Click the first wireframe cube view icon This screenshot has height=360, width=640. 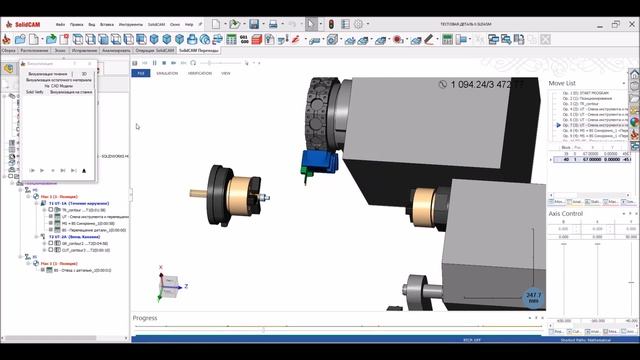tap(78, 39)
